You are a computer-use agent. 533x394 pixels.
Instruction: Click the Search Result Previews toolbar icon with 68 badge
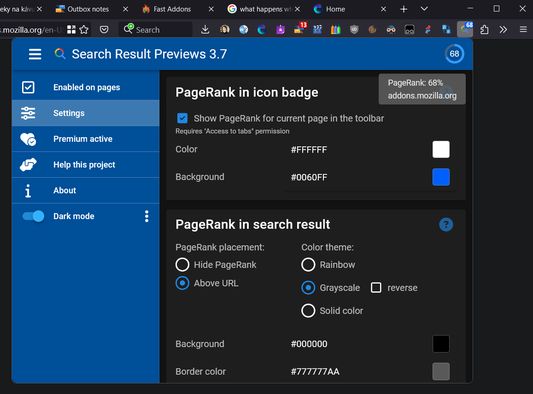pos(465,29)
